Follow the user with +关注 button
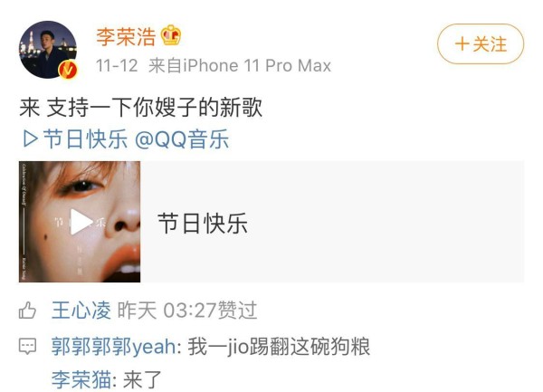The width and height of the screenshot is (543, 392). point(481,44)
